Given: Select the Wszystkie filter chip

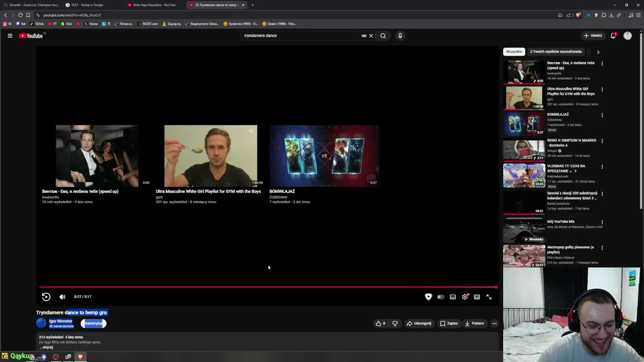Looking at the screenshot, I should 514,51.
